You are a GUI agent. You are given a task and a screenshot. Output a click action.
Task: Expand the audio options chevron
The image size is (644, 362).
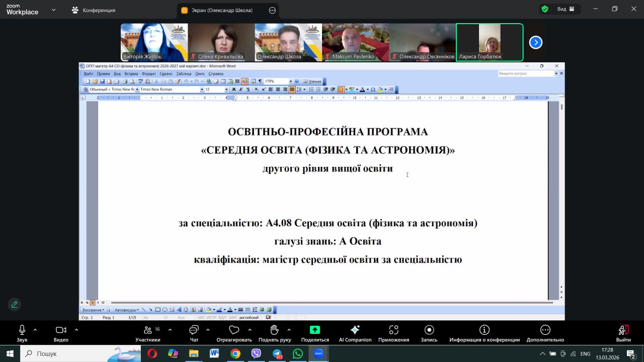(x=35, y=330)
